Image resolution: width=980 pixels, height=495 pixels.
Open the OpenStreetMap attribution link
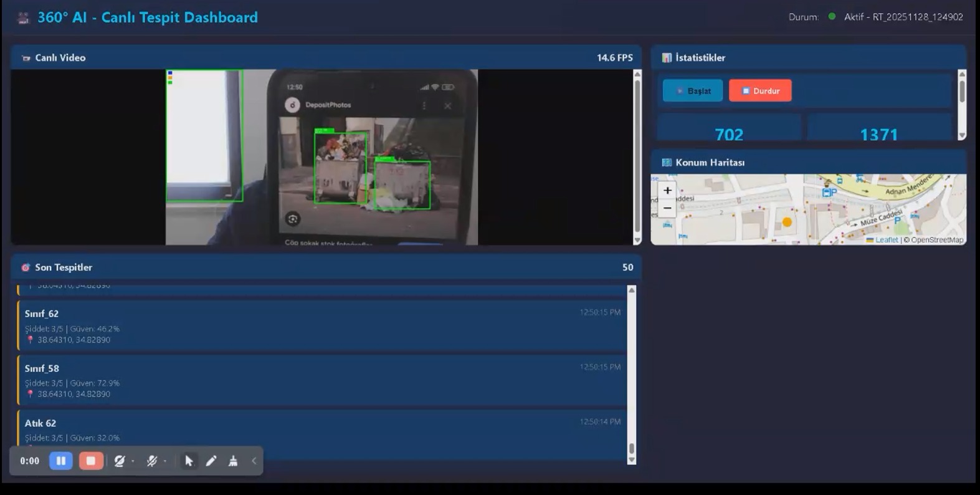pyautogui.click(x=936, y=240)
